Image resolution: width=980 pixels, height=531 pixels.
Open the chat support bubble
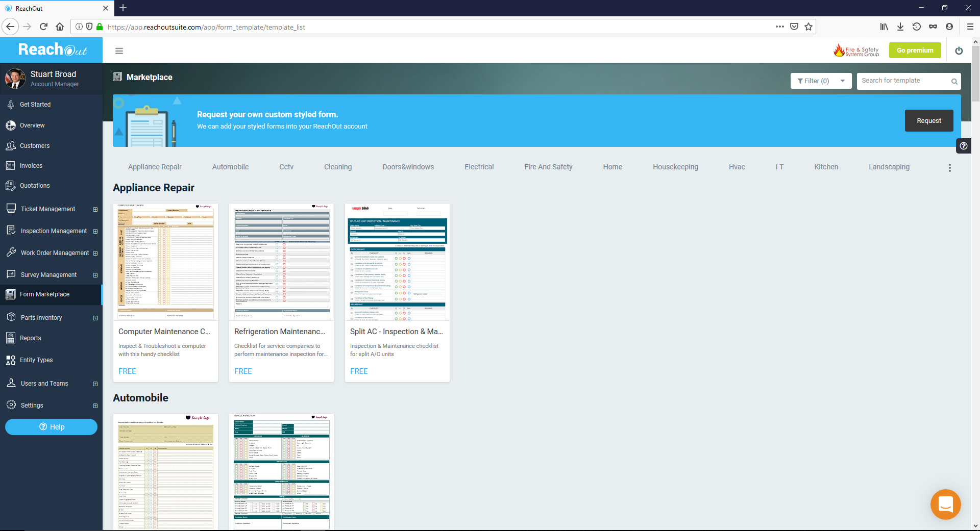click(945, 504)
